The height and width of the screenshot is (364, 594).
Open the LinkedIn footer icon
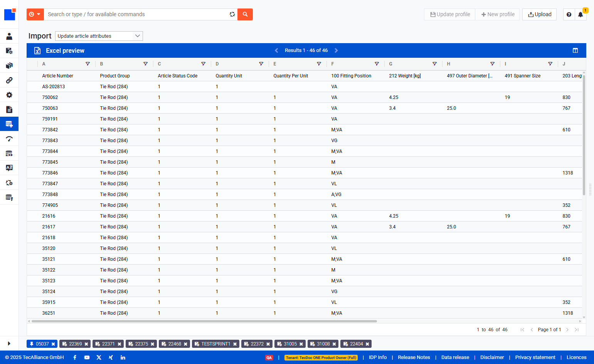click(x=123, y=357)
